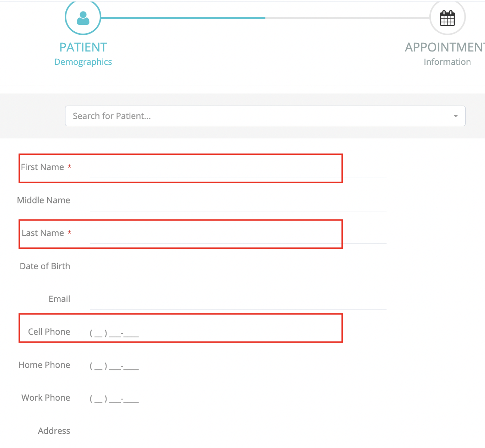This screenshot has height=448, width=485.
Task: Click the Cell Phone number field
Action: [x=114, y=333]
